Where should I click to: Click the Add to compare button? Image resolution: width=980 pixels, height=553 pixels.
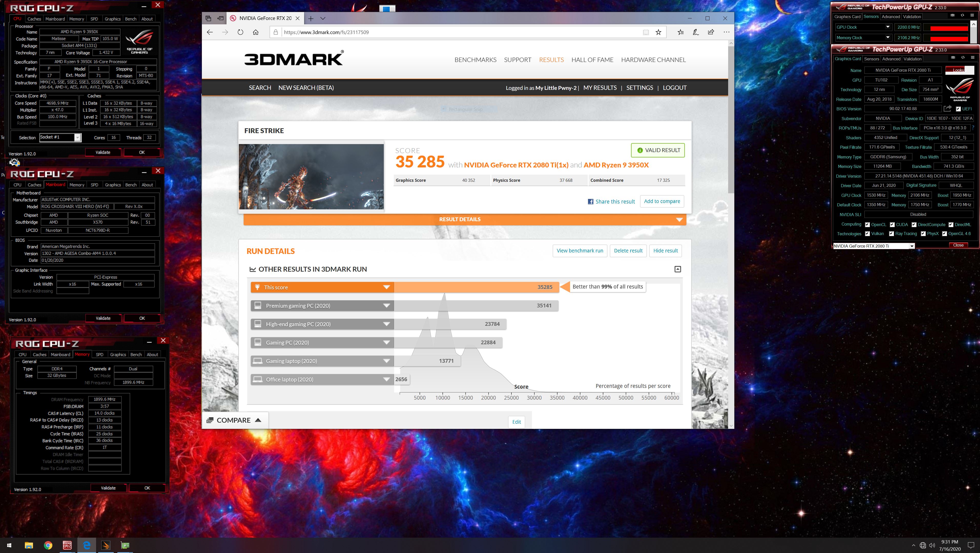click(662, 201)
